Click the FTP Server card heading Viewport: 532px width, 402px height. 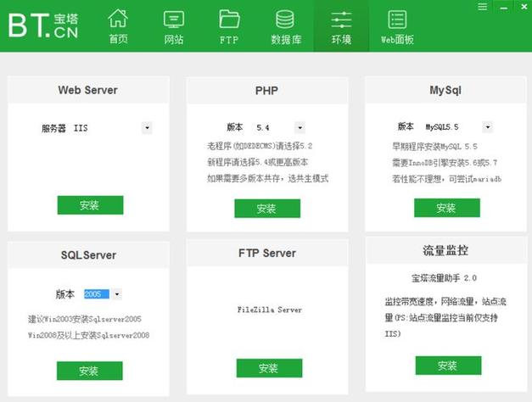[267, 253]
